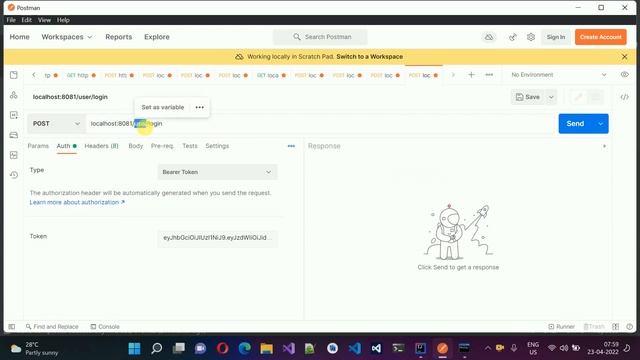Click Switch to a Workspace link

369,57
